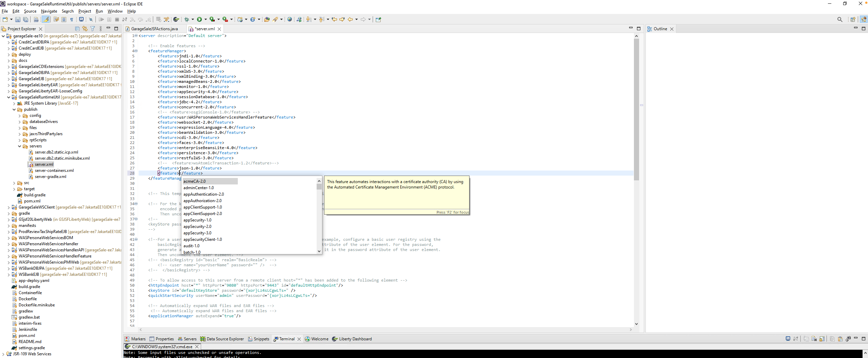Open the internal Web Browser icon

[289, 19]
